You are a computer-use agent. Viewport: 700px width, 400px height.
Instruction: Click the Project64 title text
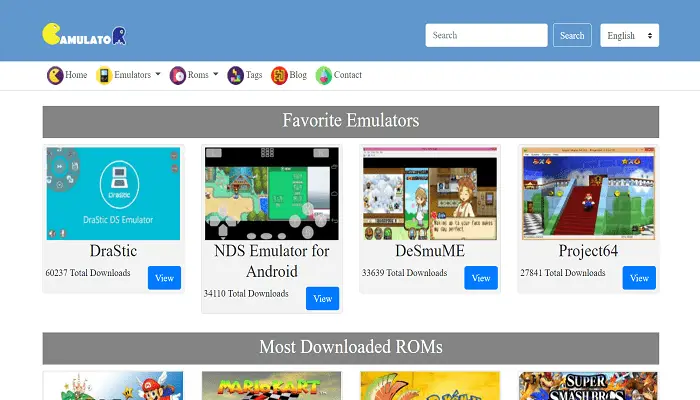click(x=588, y=251)
